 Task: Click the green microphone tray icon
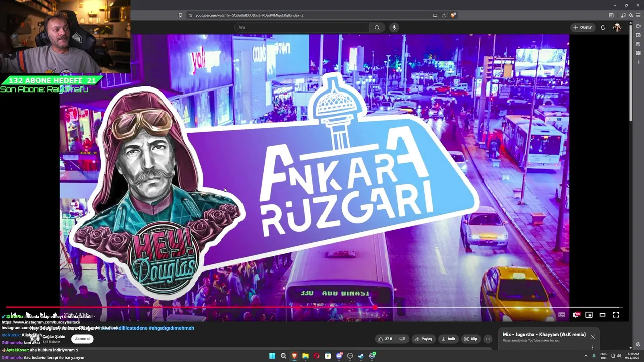594,356
